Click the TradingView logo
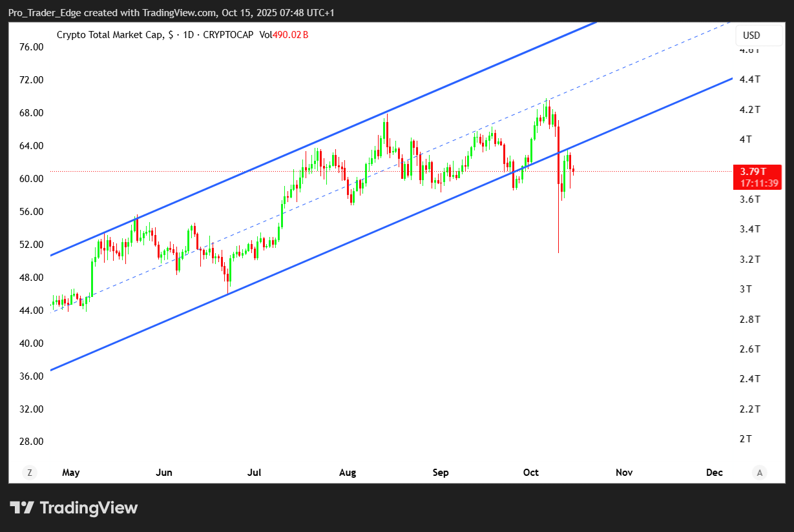Screen dimensions: 794x532 pos(74,508)
